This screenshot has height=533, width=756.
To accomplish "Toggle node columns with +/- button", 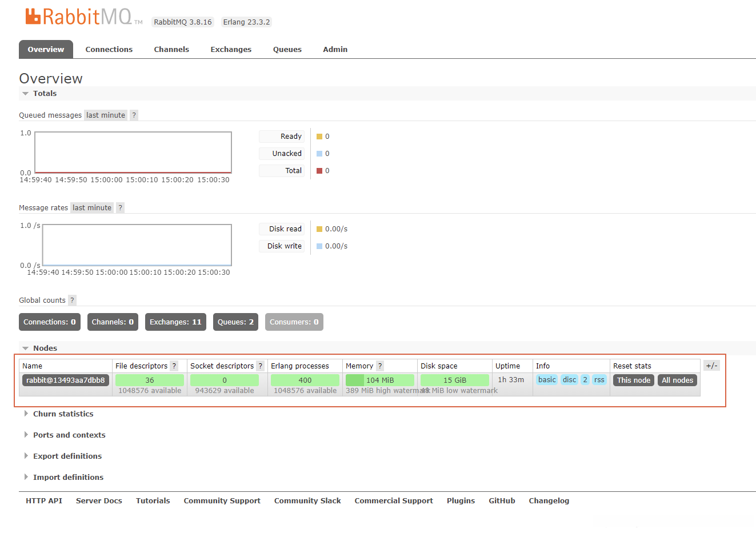I will pos(711,366).
